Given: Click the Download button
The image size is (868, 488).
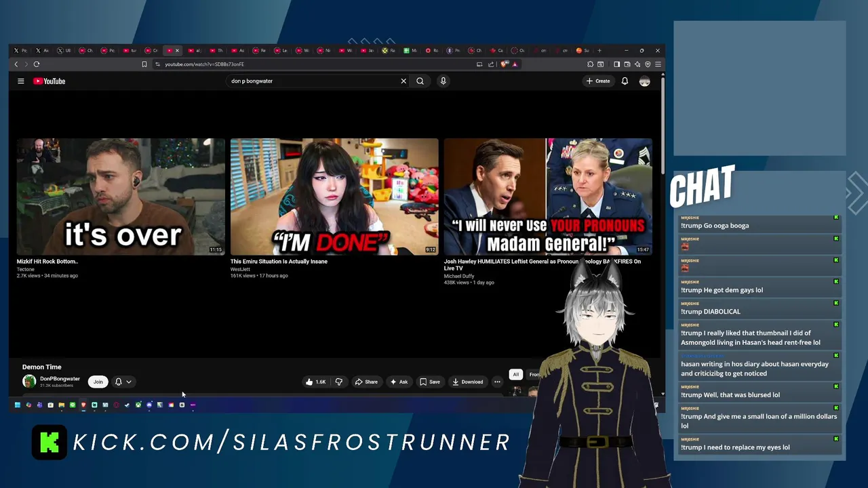Looking at the screenshot, I should [468, 382].
